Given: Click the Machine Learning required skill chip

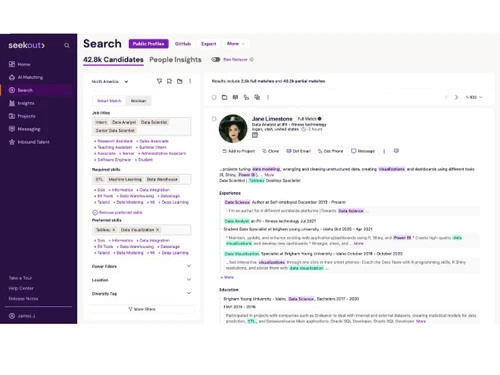Looking at the screenshot, I should point(125,179).
